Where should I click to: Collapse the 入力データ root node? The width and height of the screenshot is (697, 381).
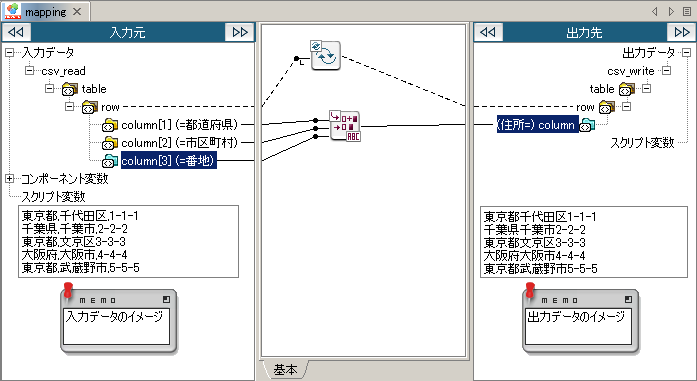tap(9, 53)
